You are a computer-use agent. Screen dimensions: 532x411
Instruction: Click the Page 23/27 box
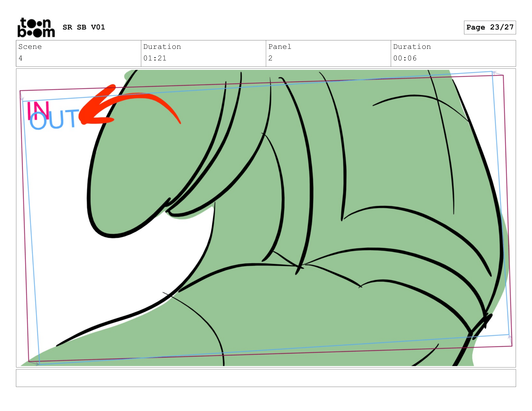pyautogui.click(x=490, y=27)
